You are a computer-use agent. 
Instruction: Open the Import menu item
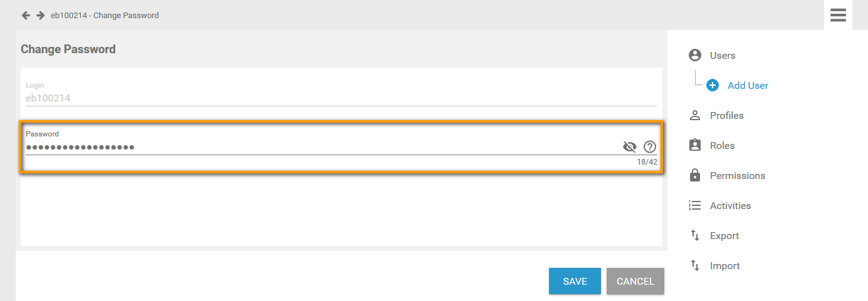pos(724,265)
